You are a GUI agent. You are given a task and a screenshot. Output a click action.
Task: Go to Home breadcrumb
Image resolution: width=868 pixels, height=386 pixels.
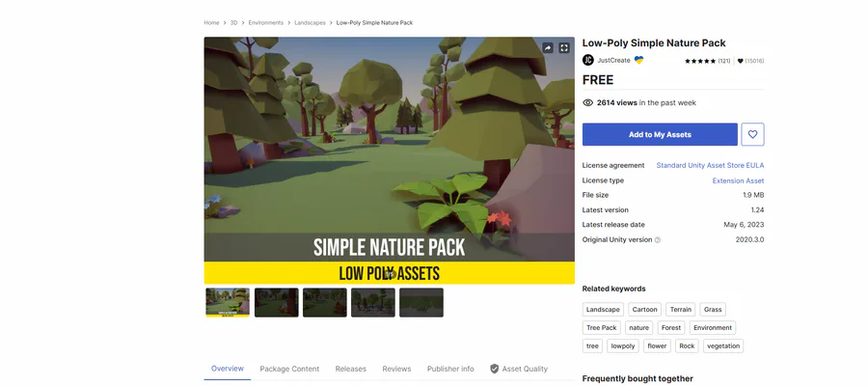coord(211,23)
